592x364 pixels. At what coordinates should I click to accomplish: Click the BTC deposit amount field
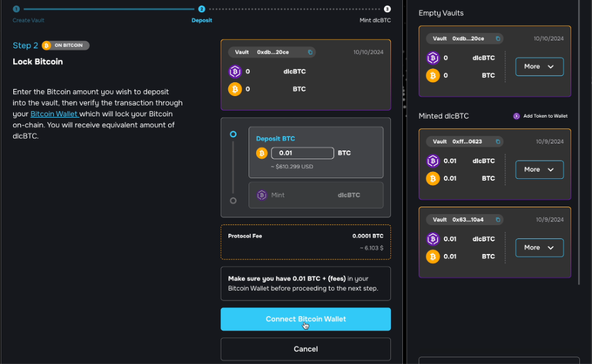point(302,153)
